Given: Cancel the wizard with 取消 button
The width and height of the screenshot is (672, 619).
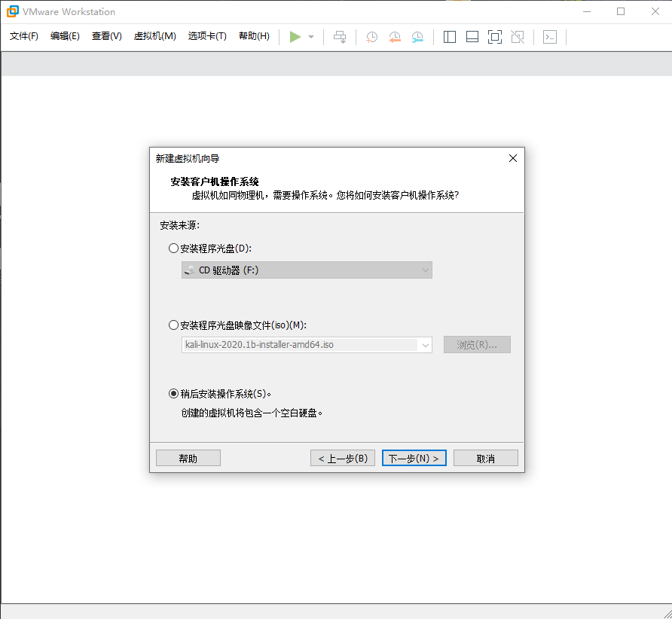Looking at the screenshot, I should click(x=486, y=459).
